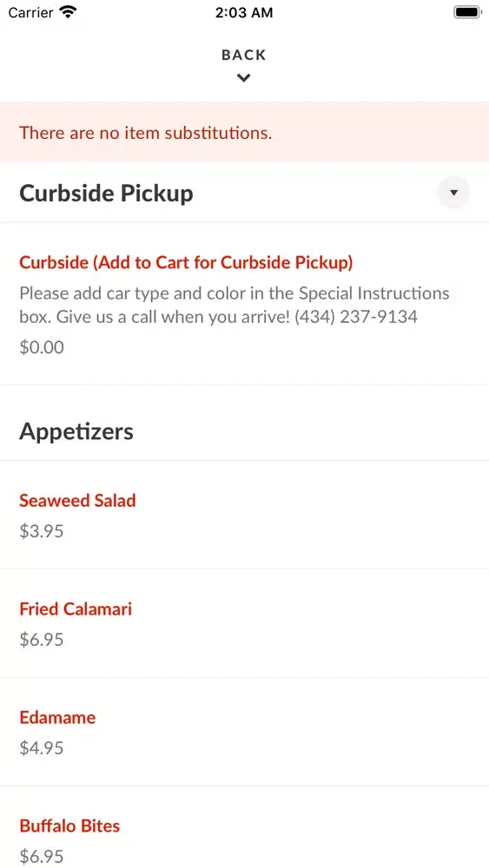Click the battery icon in status bar
The height and width of the screenshot is (868, 489).
pos(467,12)
